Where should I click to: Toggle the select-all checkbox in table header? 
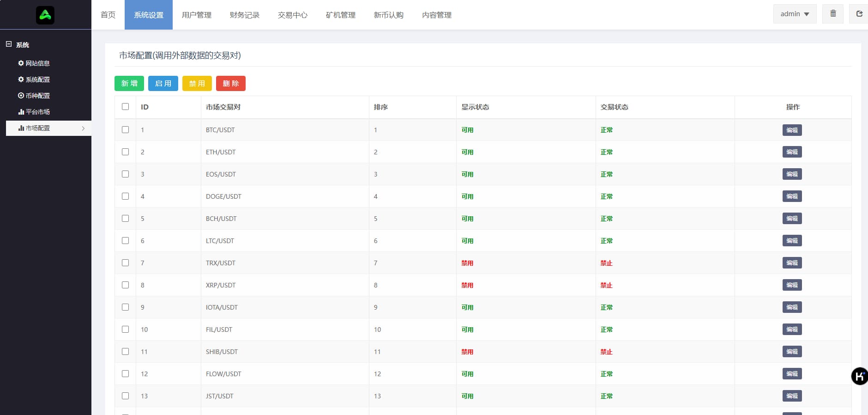pyautogui.click(x=125, y=107)
